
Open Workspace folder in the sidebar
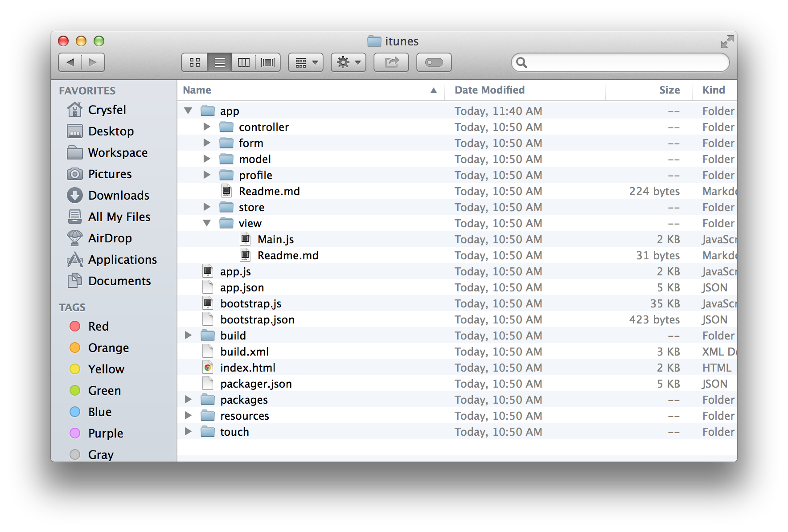click(107, 152)
